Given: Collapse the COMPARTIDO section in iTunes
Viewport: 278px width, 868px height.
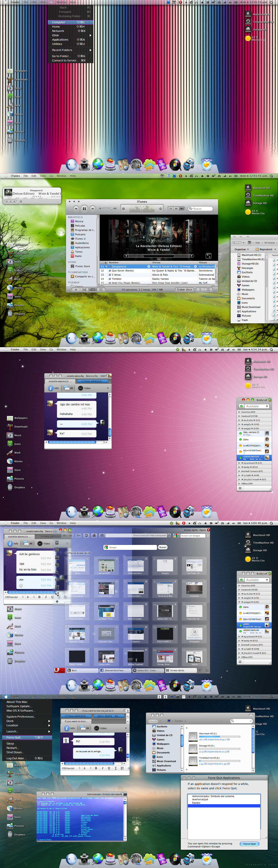Looking at the screenshot, I should coord(69,272).
